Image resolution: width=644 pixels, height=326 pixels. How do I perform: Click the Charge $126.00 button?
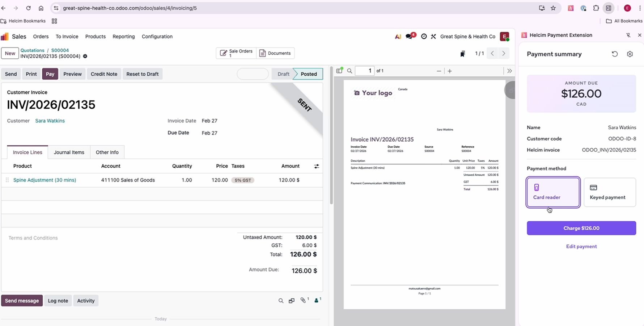(581, 228)
